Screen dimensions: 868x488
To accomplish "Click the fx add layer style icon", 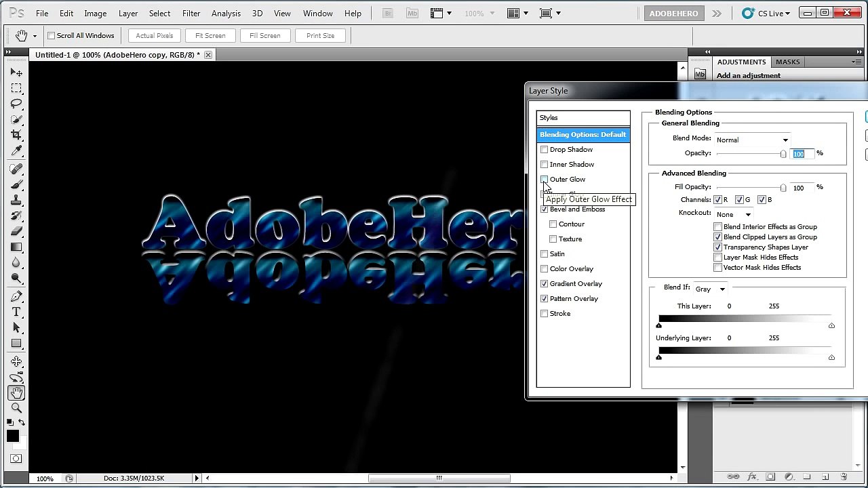I will click(x=752, y=476).
